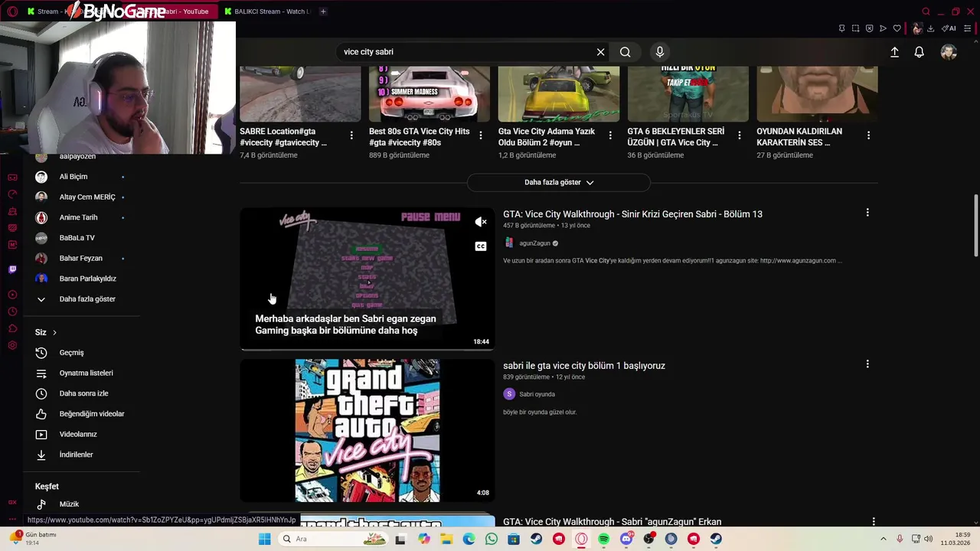Click the Opera heart bookmark icon
Image resolution: width=980 pixels, height=551 pixels.
point(897,28)
